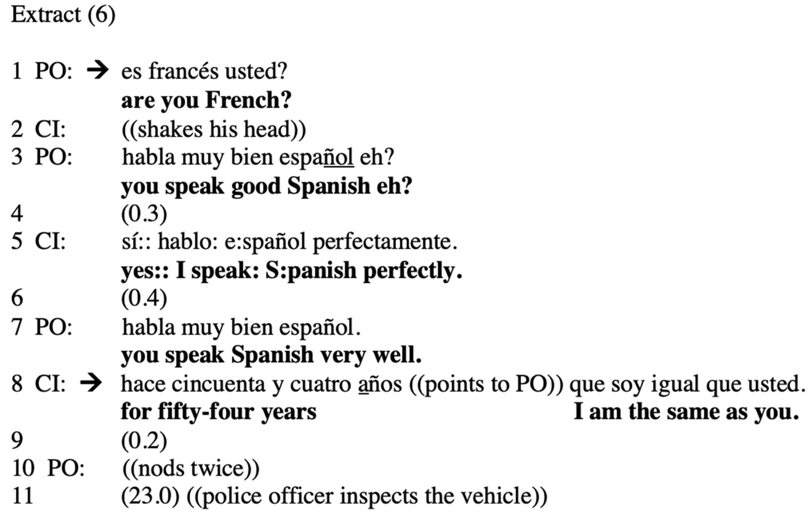
Task: Click the bold translation "are you French?"
Action: click(206, 100)
